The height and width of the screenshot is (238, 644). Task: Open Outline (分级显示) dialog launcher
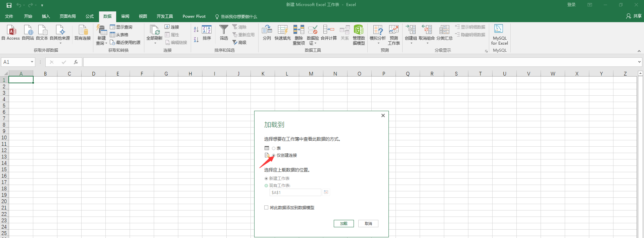pos(486,51)
